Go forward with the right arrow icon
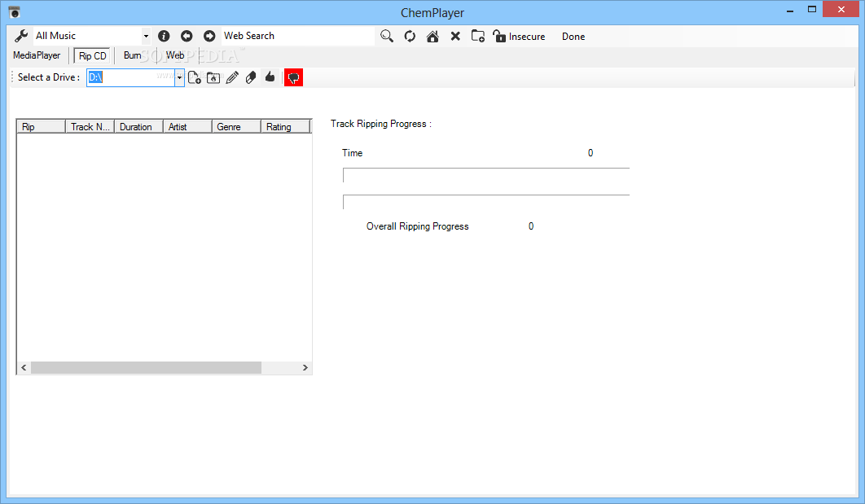The height and width of the screenshot is (504, 865). point(209,36)
